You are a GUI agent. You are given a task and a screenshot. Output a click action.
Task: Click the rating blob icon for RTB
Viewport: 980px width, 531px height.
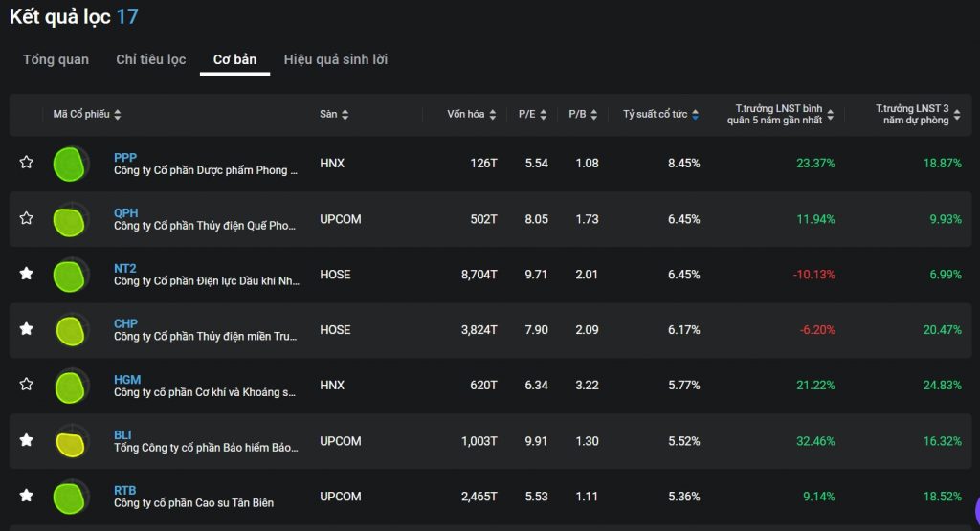tap(70, 497)
